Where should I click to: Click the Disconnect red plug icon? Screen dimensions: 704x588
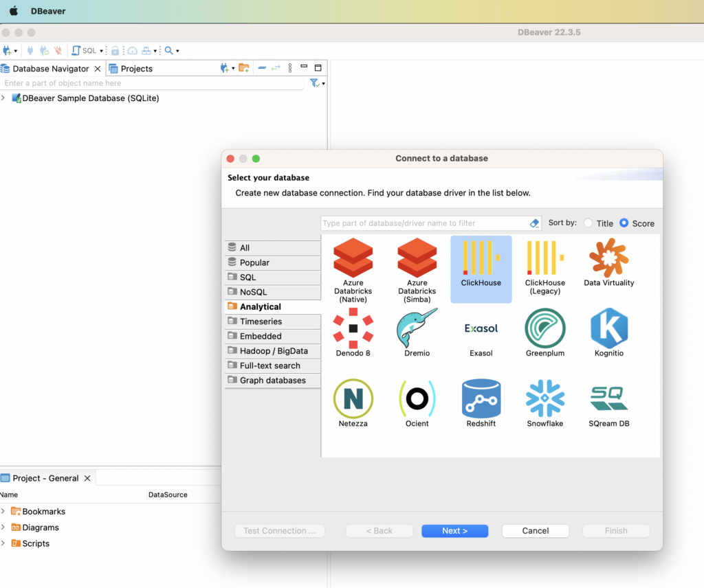(58, 51)
